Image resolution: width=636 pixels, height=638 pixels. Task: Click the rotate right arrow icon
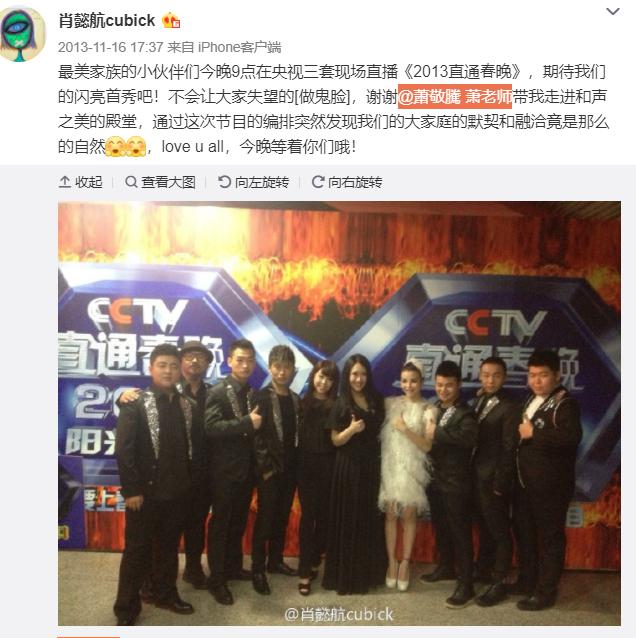[318, 182]
